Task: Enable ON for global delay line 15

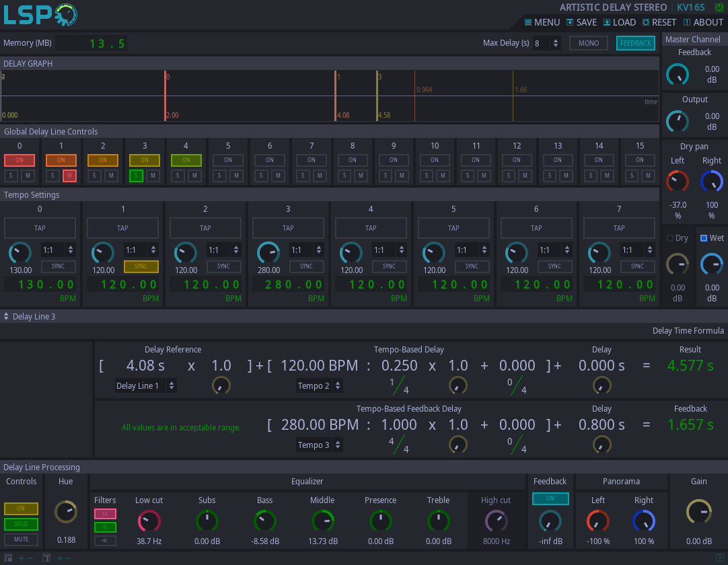Action: point(640,160)
